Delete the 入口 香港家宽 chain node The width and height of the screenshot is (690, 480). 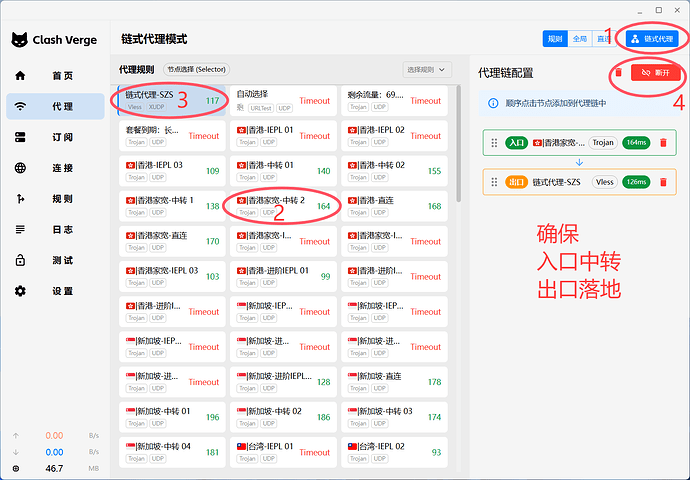tap(664, 143)
